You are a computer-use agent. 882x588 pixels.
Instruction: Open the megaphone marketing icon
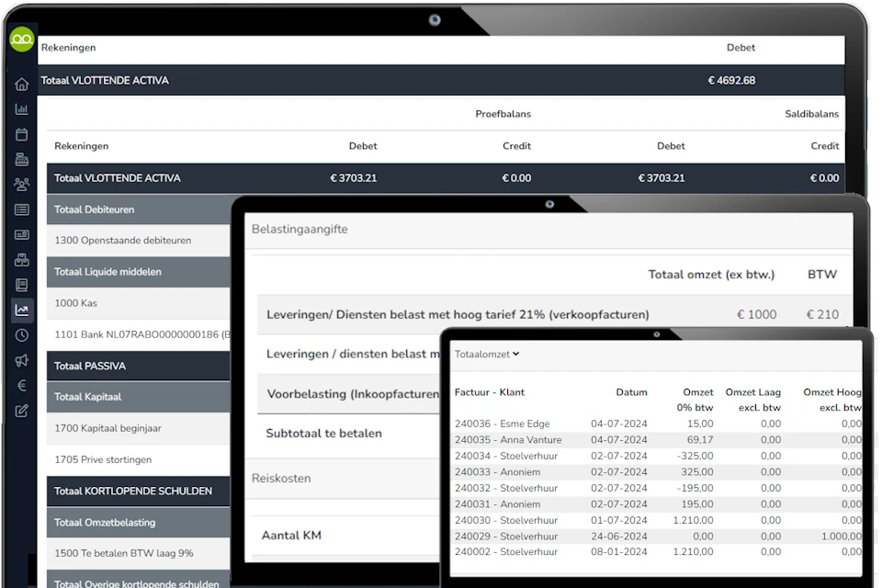[x=22, y=360]
